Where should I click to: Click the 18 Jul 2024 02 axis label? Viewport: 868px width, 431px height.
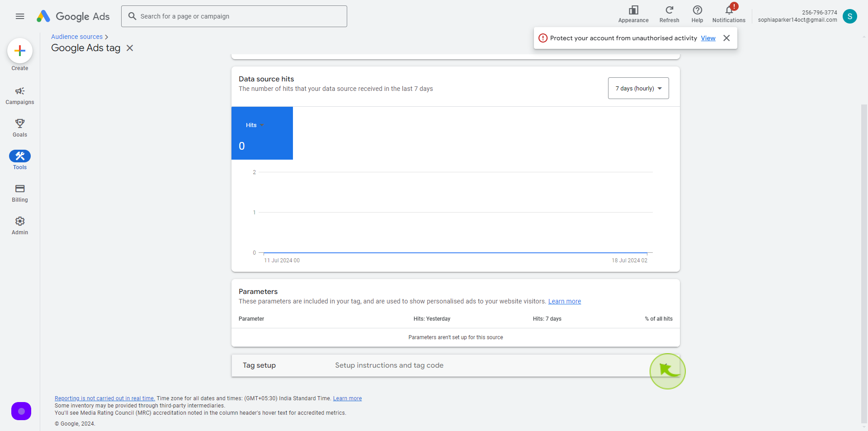629,260
